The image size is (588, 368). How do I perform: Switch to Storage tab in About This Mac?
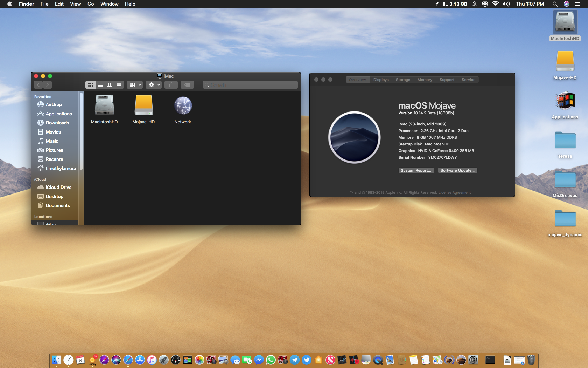(x=403, y=80)
